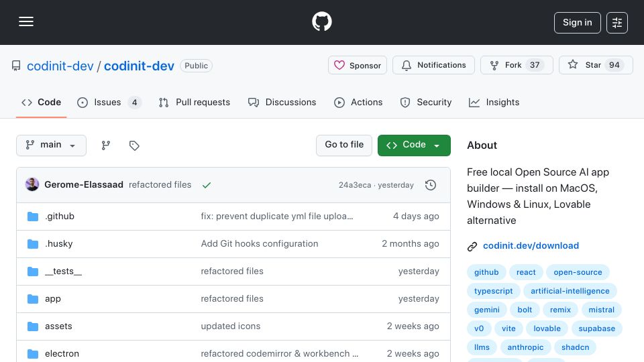This screenshot has width=644, height=362.
Task: Open the .github folder
Action: [60, 217]
